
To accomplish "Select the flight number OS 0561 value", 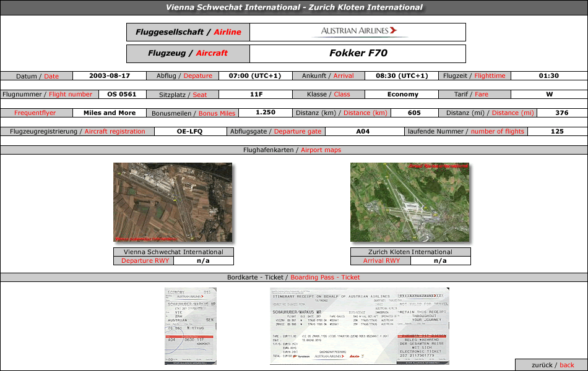I will coord(121,95).
